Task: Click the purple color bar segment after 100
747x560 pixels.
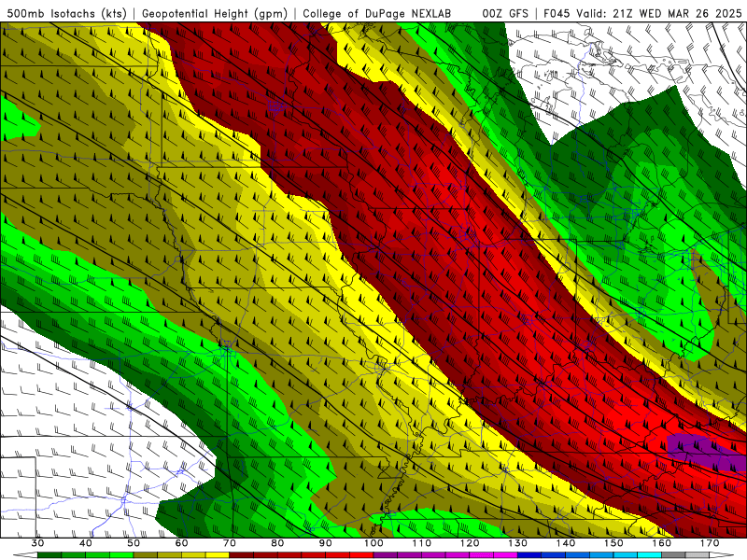Action: 386,555
